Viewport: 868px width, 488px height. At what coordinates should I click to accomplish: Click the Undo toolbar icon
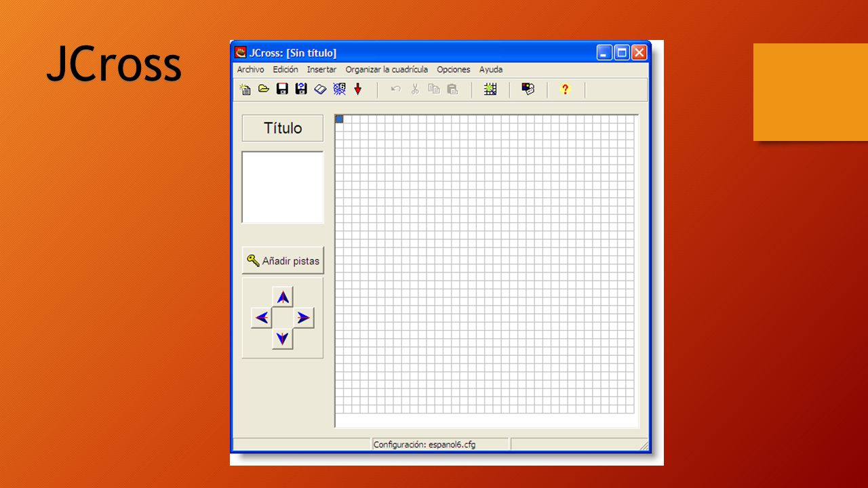[x=396, y=89]
